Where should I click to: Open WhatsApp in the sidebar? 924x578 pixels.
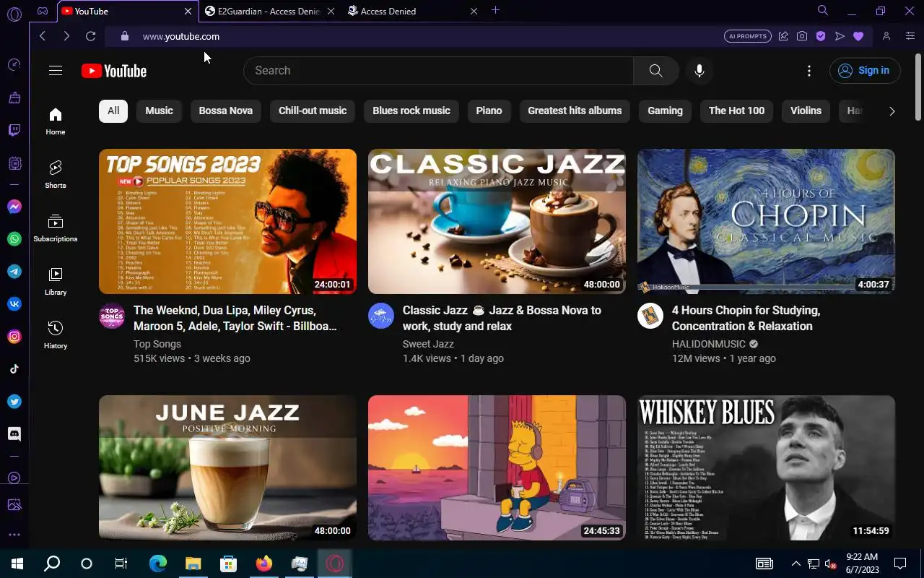(x=14, y=239)
